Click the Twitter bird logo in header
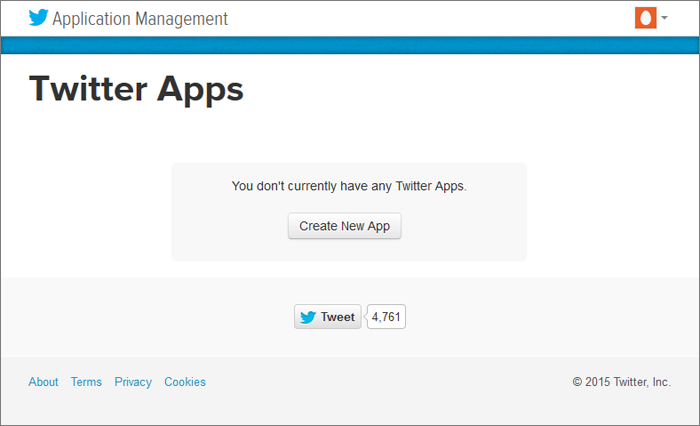 click(38, 18)
